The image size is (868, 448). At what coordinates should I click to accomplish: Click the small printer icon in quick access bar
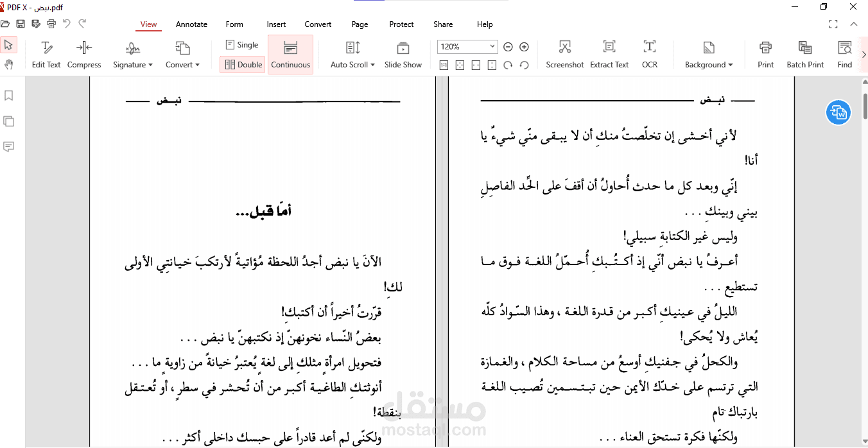(51, 24)
